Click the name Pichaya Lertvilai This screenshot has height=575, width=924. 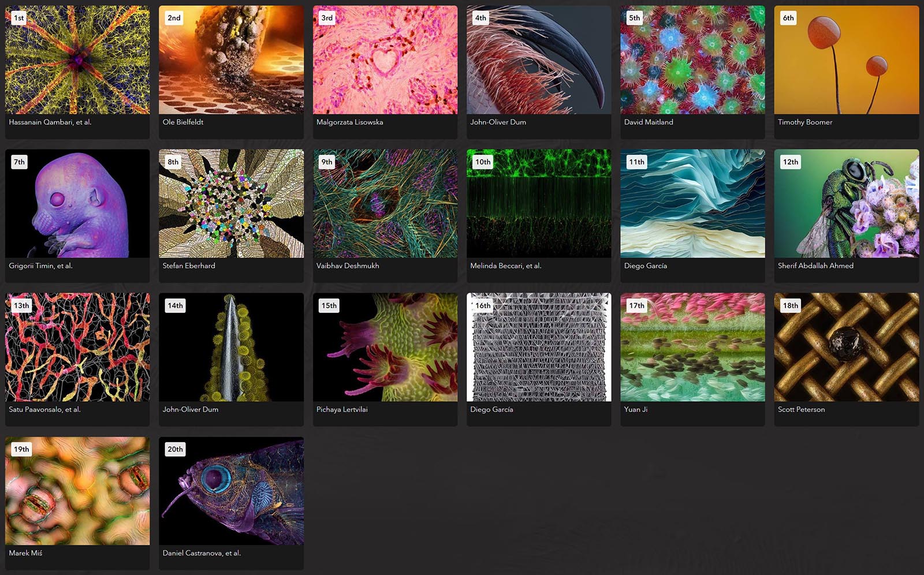342,409
